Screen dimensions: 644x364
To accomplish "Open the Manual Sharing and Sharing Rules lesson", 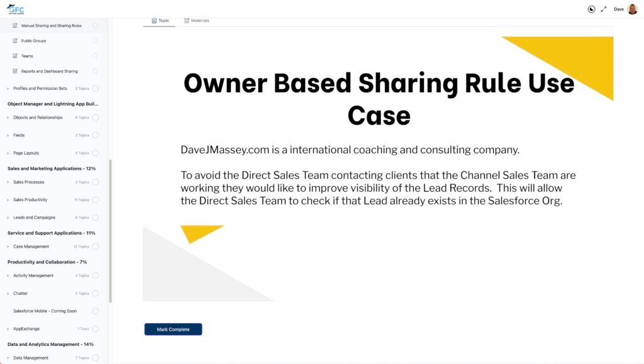I will [x=52, y=25].
